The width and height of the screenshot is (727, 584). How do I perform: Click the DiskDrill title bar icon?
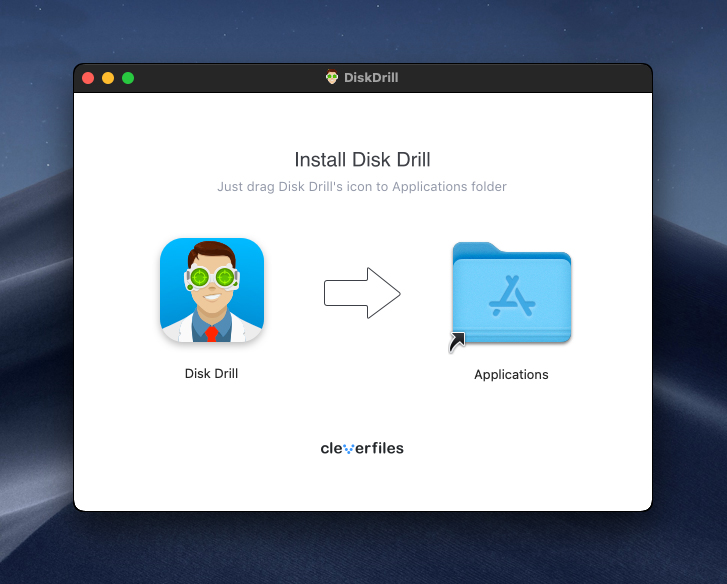(x=332, y=77)
